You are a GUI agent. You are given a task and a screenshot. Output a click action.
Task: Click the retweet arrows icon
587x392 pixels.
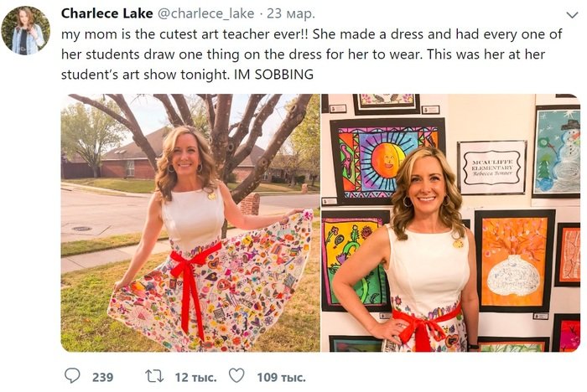coord(154,377)
